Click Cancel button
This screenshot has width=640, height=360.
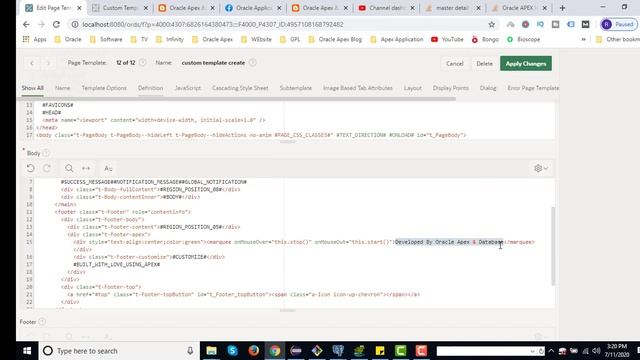454,63
